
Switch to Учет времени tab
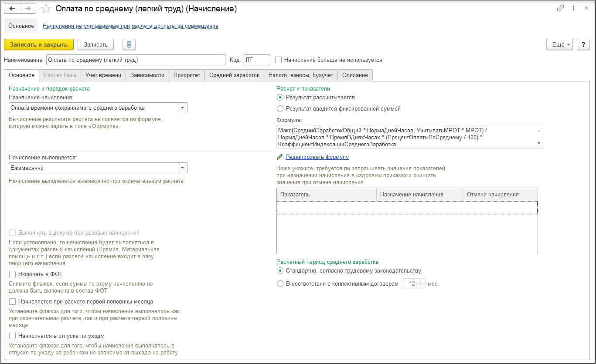point(103,75)
